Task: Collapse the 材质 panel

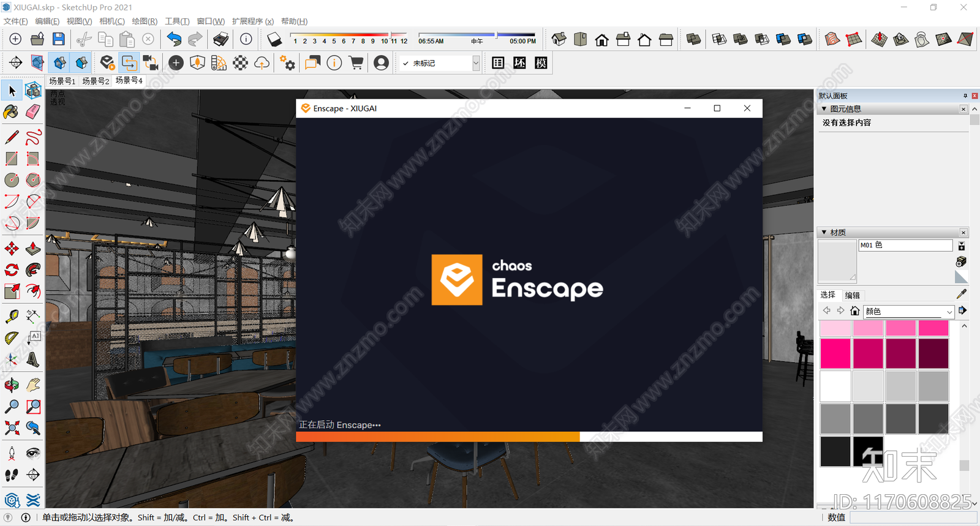Action: [824, 232]
